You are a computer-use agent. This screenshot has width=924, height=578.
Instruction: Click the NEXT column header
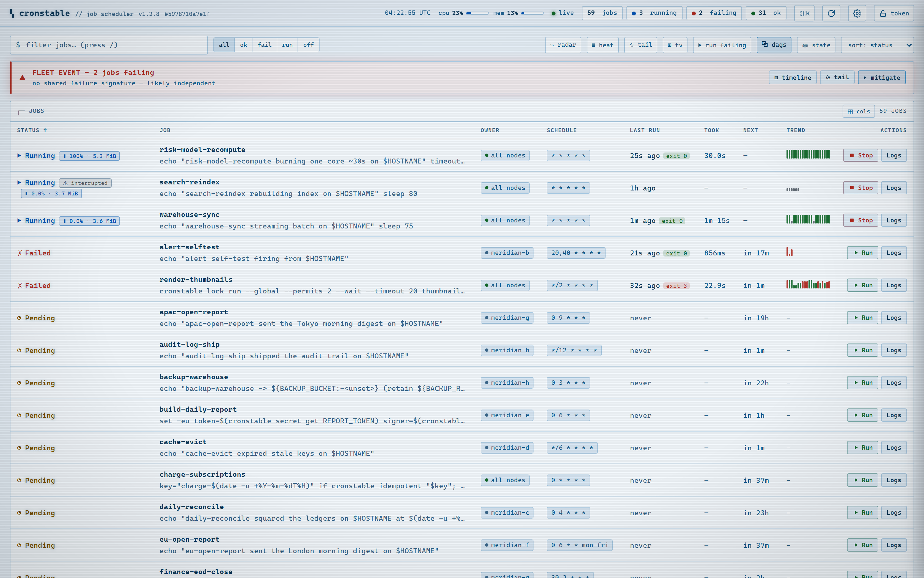coord(750,130)
